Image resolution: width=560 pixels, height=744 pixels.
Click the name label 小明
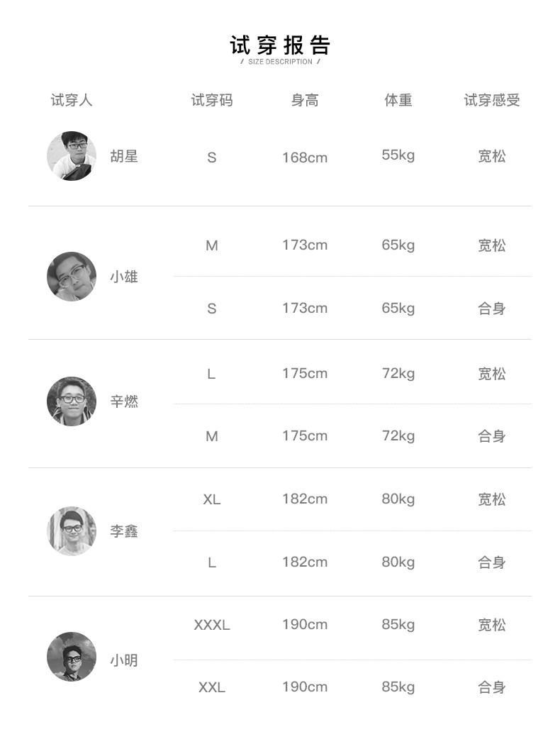(124, 660)
